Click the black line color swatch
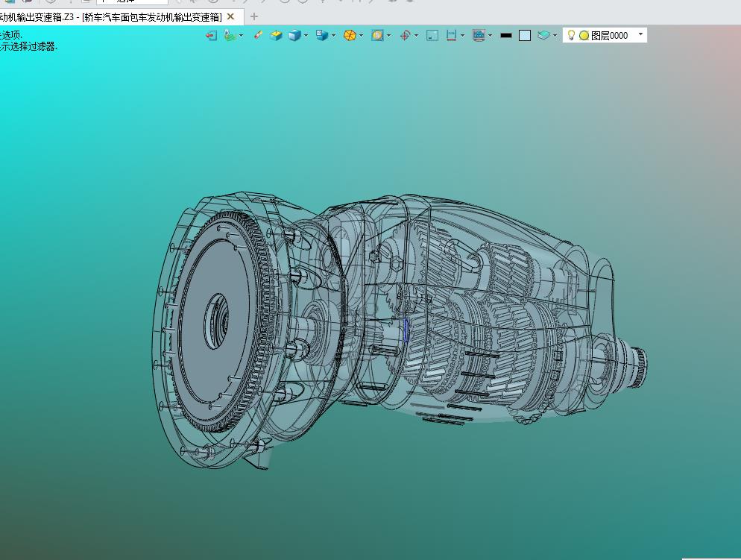 pyautogui.click(x=506, y=35)
